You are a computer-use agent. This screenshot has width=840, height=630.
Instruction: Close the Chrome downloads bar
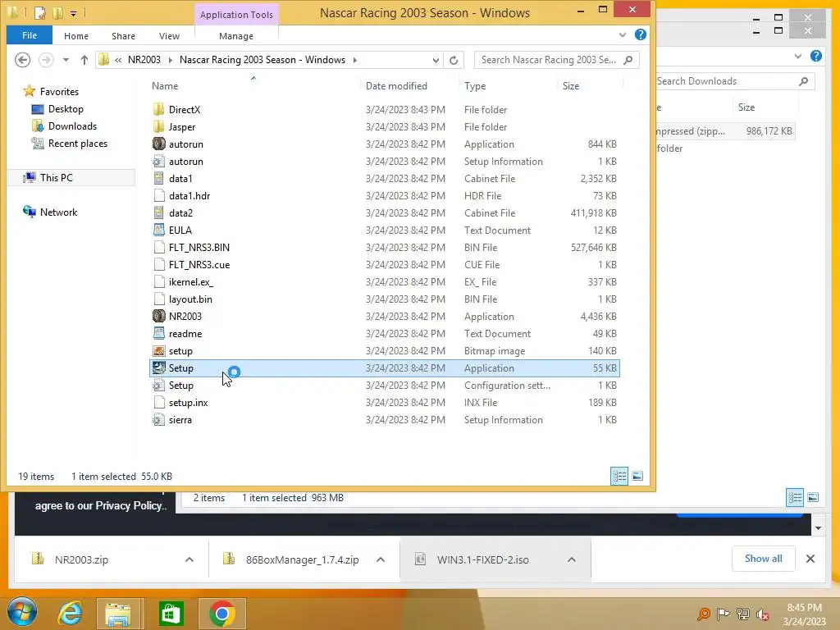click(810, 559)
